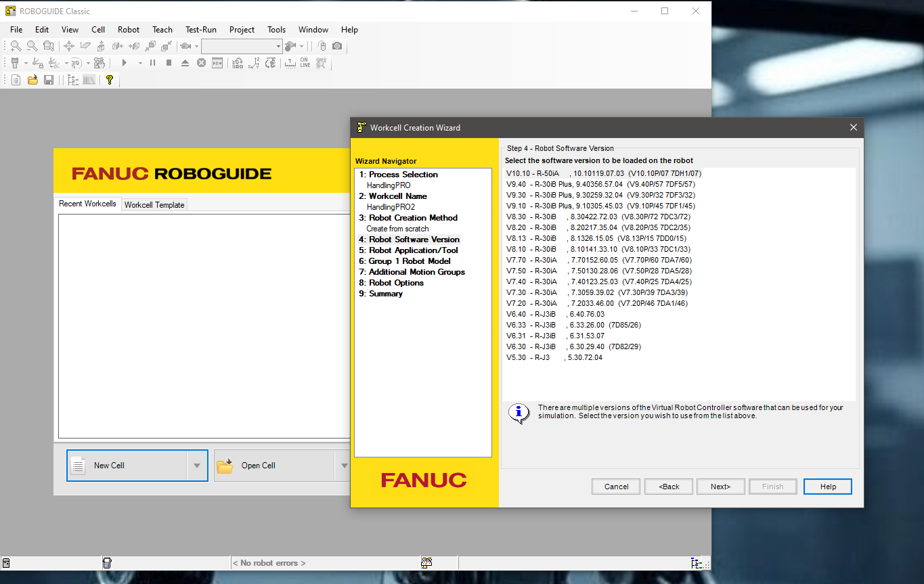This screenshot has width=924, height=584.
Task: Select V7.70 - R-30iA software version
Action: [x=598, y=260]
